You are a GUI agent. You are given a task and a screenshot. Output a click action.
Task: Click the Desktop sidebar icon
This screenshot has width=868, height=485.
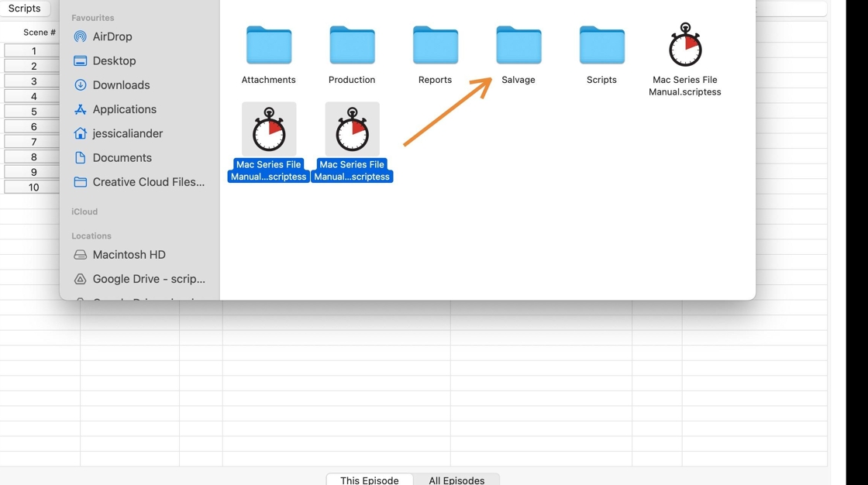[81, 61]
